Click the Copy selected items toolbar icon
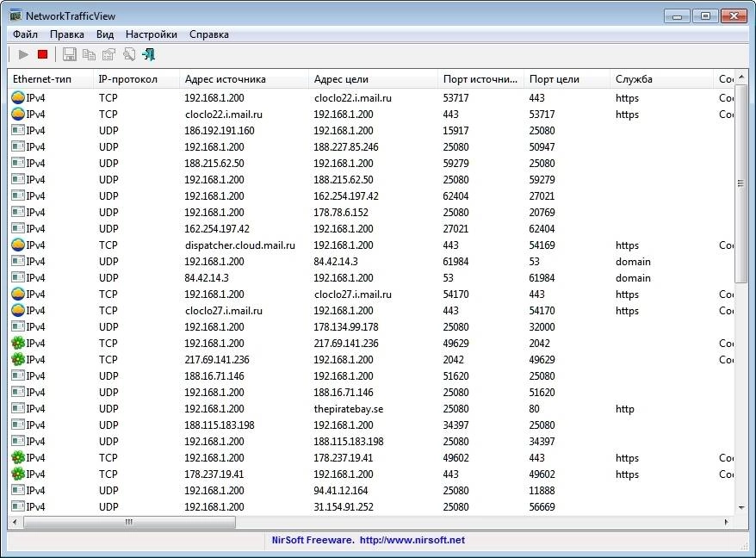756x558 pixels. (89, 54)
